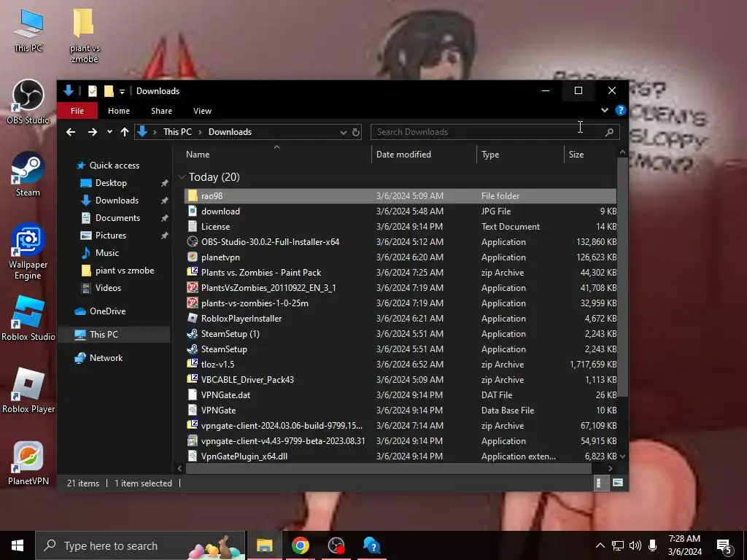Open the recent locations dropdown arrow
Viewport: 747px width, 560px height.
point(109,132)
